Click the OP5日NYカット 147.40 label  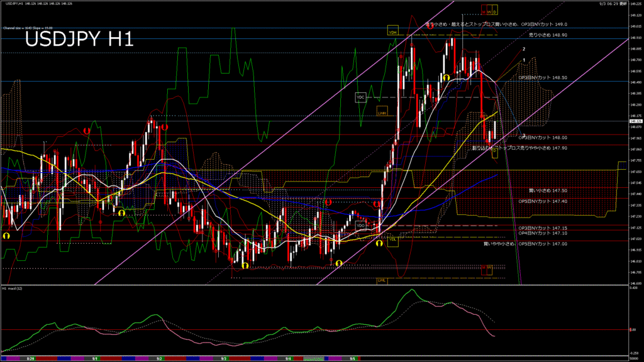pos(542,201)
